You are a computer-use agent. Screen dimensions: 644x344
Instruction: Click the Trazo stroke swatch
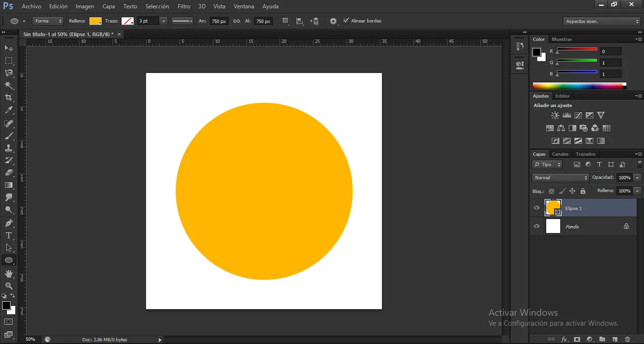[x=127, y=21]
